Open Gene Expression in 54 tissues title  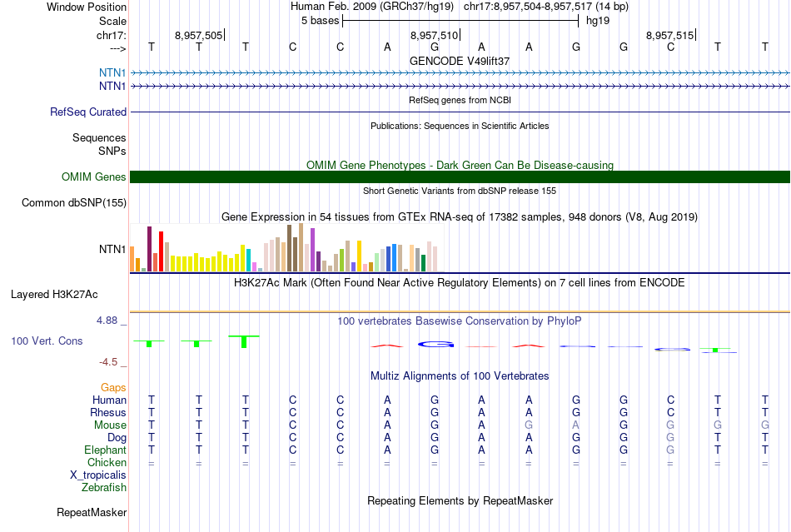(460, 216)
